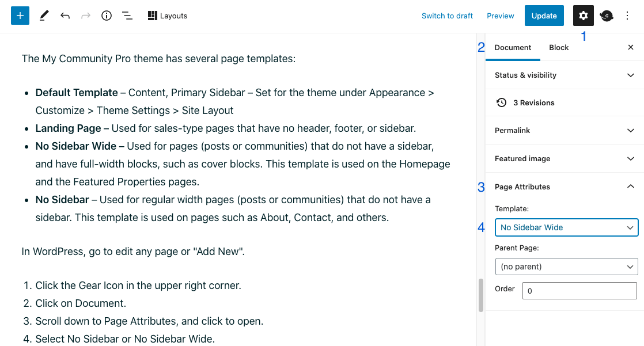Expand the Status & visibility panel
This screenshot has width=644, height=346.
coord(565,75)
